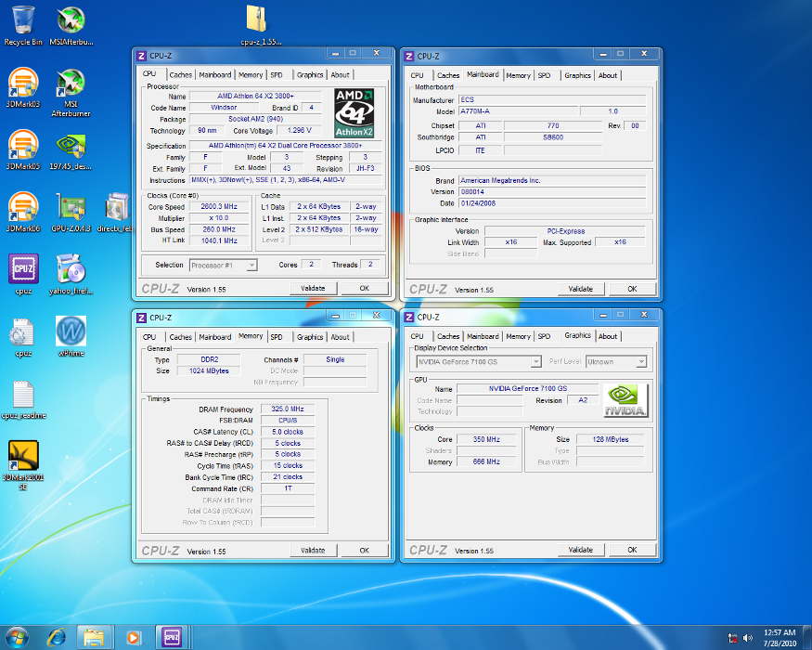Open SPD tab in top-left CPU-Z window
Image resolution: width=812 pixels, height=650 pixels.
pos(277,74)
